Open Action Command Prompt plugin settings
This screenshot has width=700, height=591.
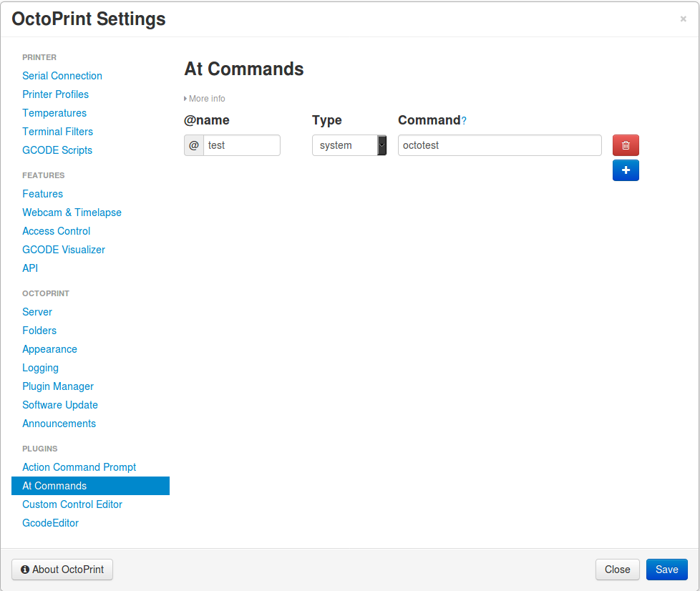pyautogui.click(x=79, y=467)
